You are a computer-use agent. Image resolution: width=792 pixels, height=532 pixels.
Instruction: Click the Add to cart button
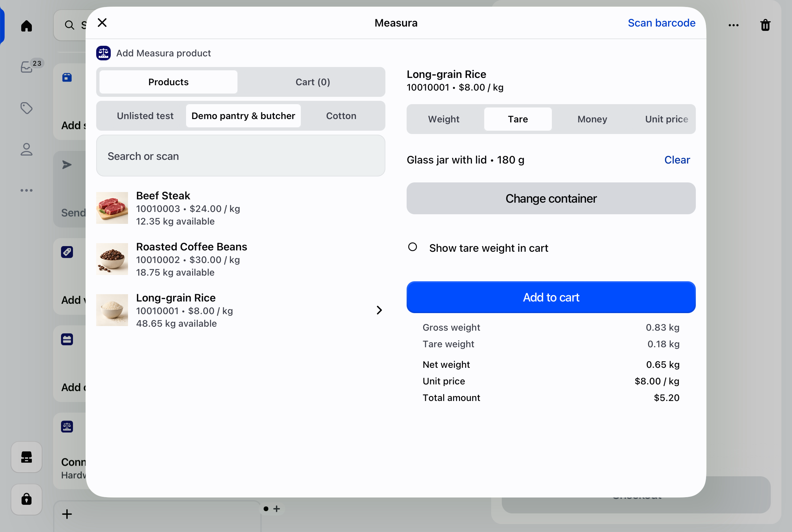click(551, 298)
